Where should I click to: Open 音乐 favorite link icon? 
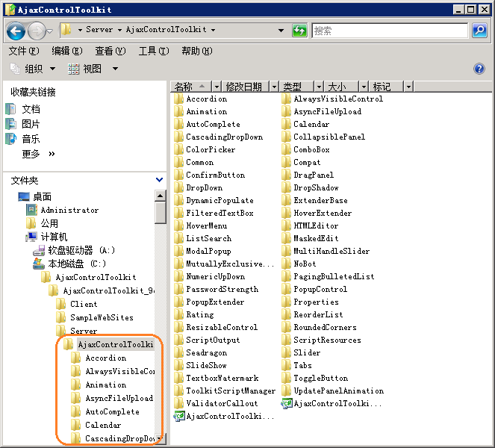coord(10,139)
